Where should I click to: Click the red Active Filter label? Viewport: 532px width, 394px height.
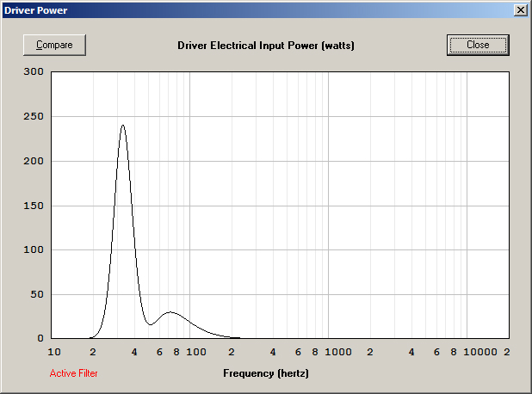(74, 373)
